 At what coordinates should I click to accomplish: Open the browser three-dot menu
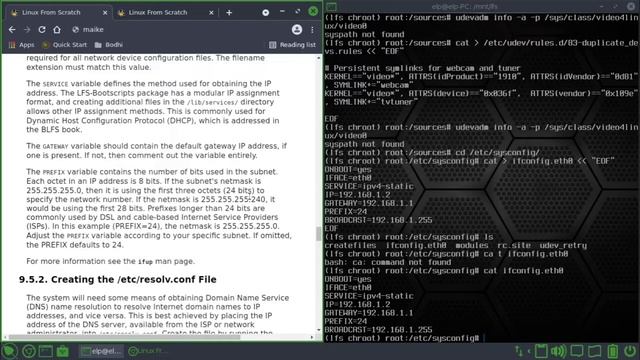coord(312,29)
